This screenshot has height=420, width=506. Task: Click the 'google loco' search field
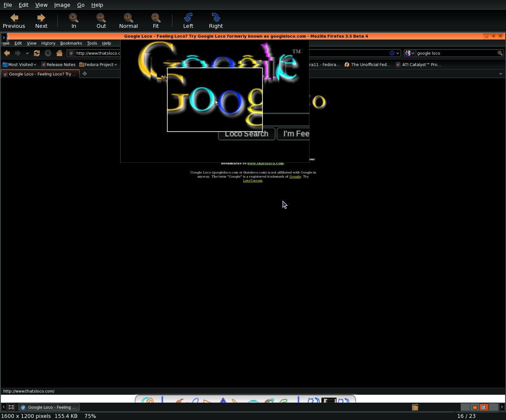click(456, 53)
